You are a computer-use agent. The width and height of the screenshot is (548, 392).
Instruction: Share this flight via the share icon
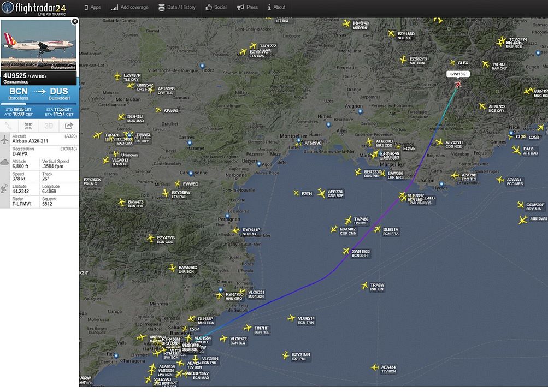click(69, 126)
